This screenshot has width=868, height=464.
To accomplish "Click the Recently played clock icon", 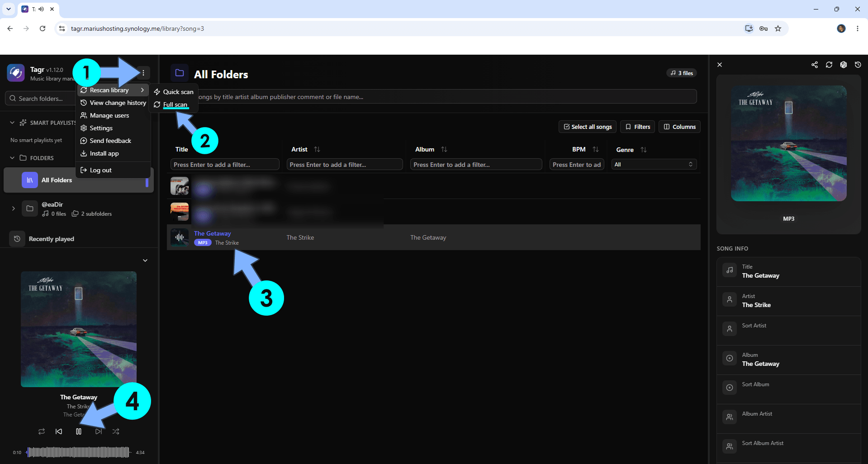I will point(17,239).
